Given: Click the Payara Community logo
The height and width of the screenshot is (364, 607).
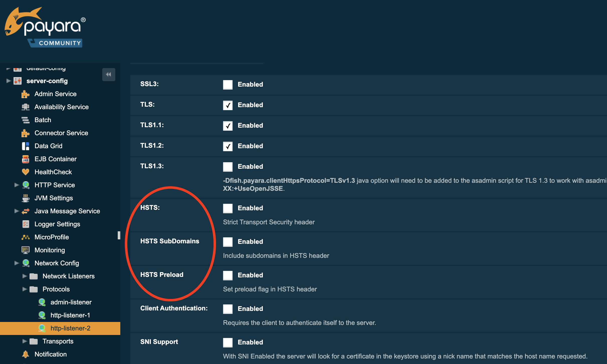Looking at the screenshot, I should [45, 28].
